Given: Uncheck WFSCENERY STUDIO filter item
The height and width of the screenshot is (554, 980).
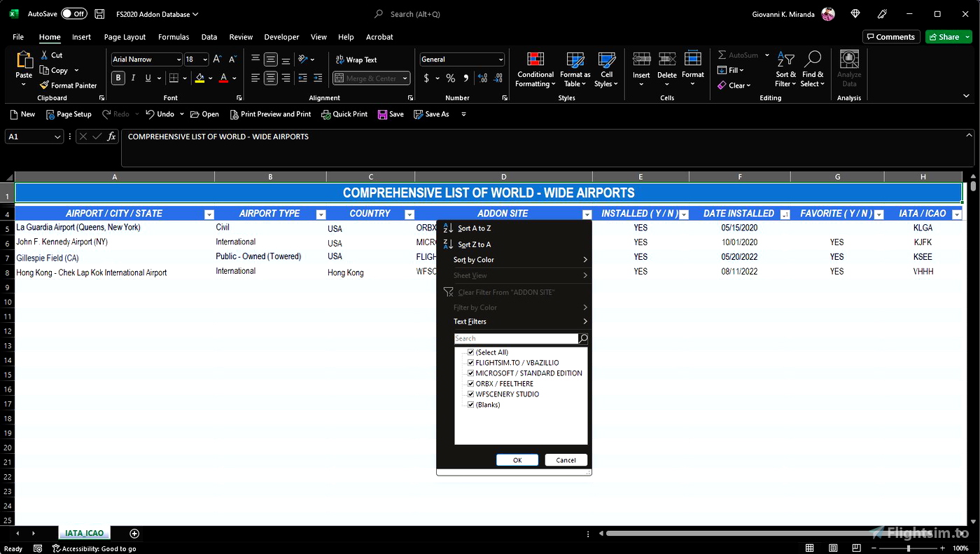Looking at the screenshot, I should [471, 394].
